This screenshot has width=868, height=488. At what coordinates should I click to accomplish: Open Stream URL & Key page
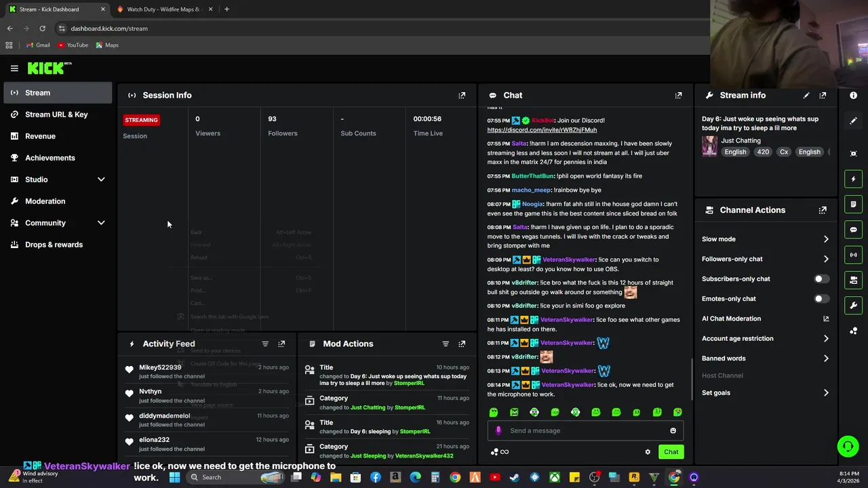coord(58,115)
